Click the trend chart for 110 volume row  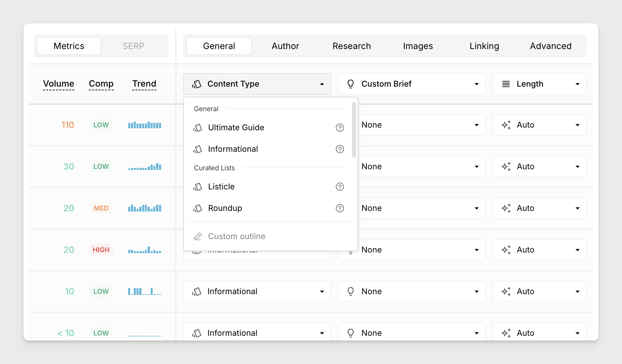point(145,125)
